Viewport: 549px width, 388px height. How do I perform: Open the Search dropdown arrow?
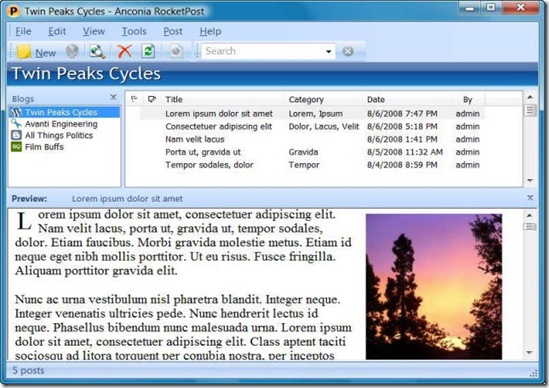(328, 51)
